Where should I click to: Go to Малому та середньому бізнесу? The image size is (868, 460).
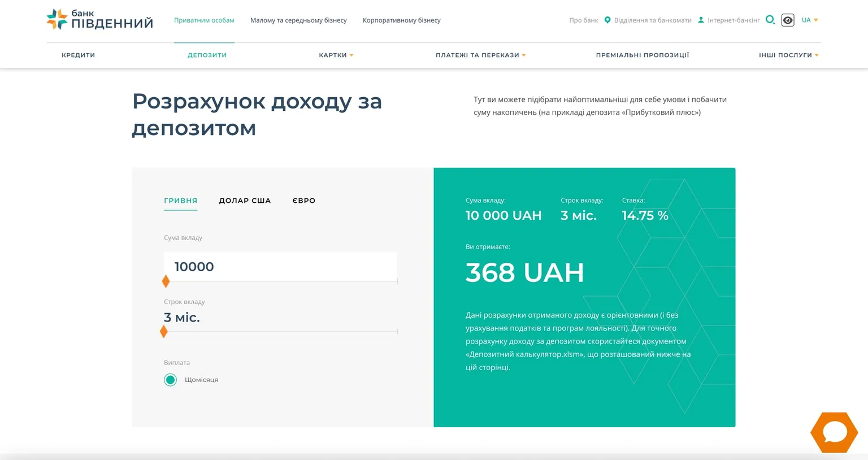pyautogui.click(x=298, y=20)
